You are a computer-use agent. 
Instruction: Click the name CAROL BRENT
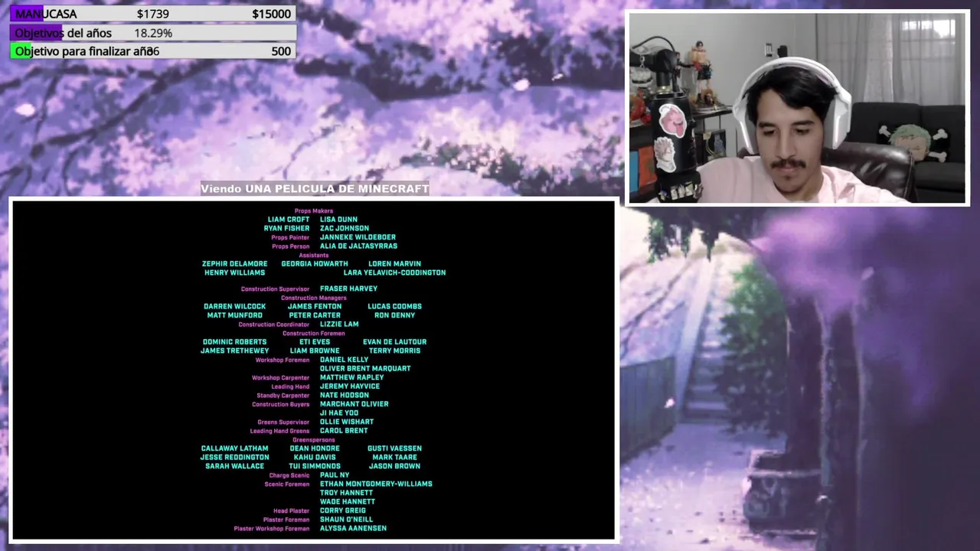click(x=344, y=431)
